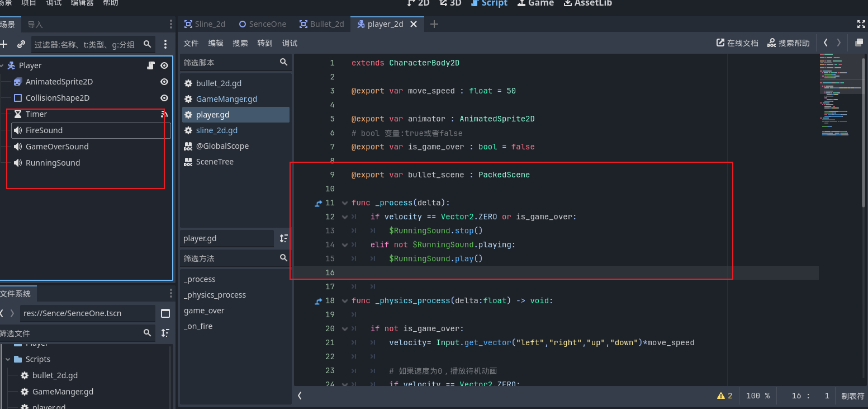
Task: Collapse the Scripts folder in file system
Action: pyautogui.click(x=8, y=359)
